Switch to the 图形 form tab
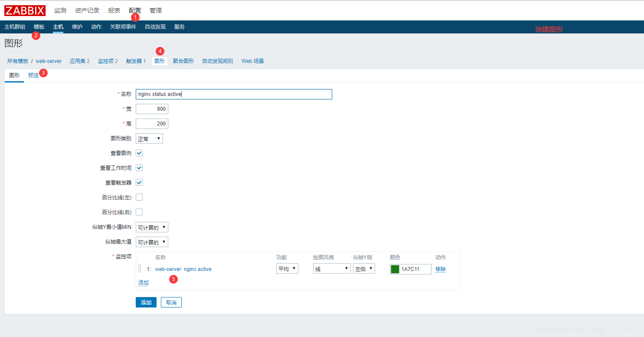This screenshot has width=644, height=337. coord(14,76)
